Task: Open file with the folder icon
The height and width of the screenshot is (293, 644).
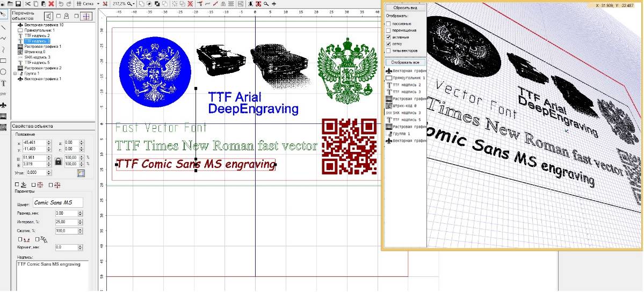Action: [10, 4]
